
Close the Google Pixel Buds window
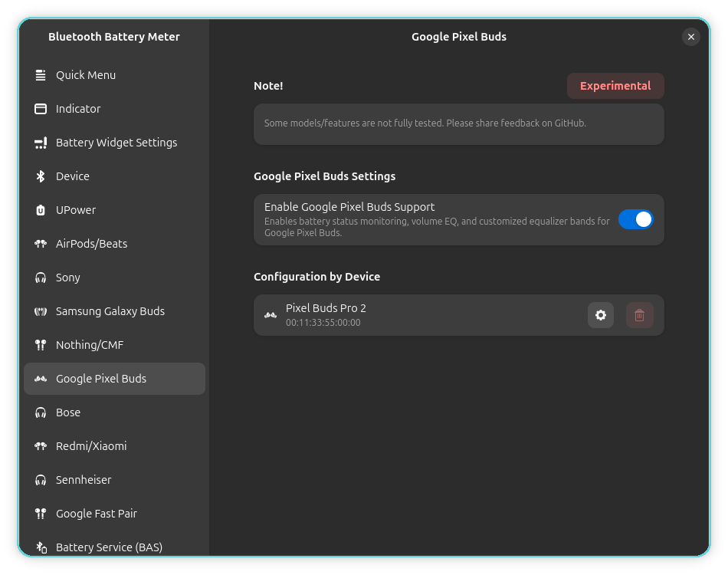point(691,37)
